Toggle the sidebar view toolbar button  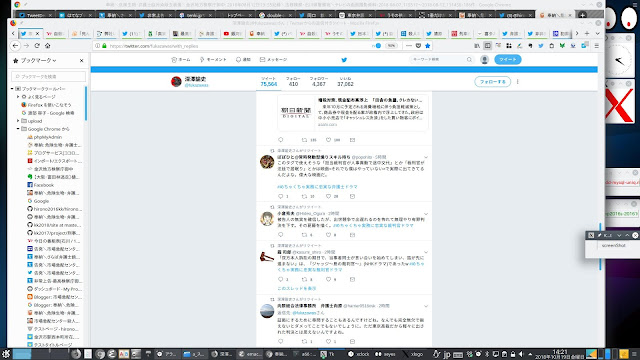pos(487,46)
